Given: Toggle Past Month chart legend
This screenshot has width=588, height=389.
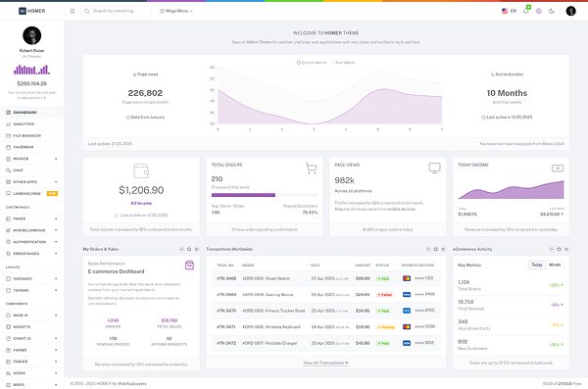Looking at the screenshot, I should click(x=343, y=63).
